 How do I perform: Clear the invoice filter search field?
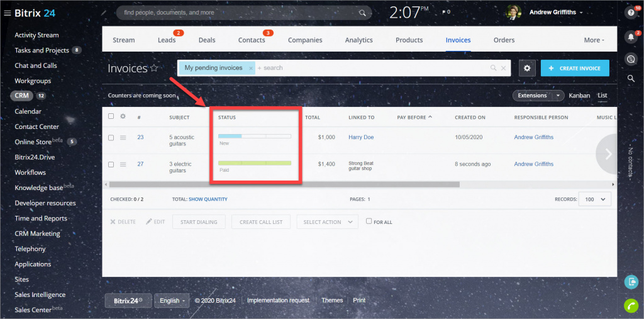point(504,68)
